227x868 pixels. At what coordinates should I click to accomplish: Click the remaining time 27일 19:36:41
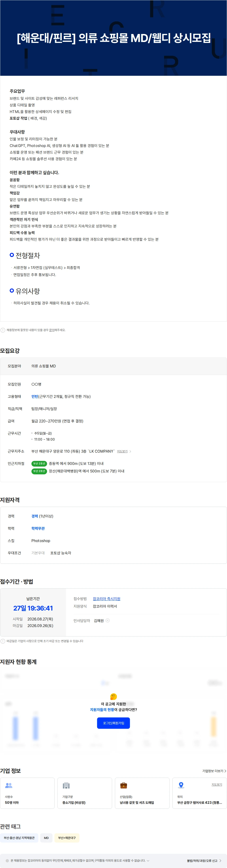(33, 608)
